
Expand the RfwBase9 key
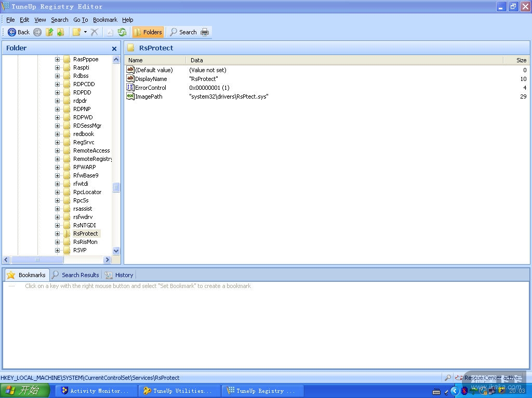57,175
